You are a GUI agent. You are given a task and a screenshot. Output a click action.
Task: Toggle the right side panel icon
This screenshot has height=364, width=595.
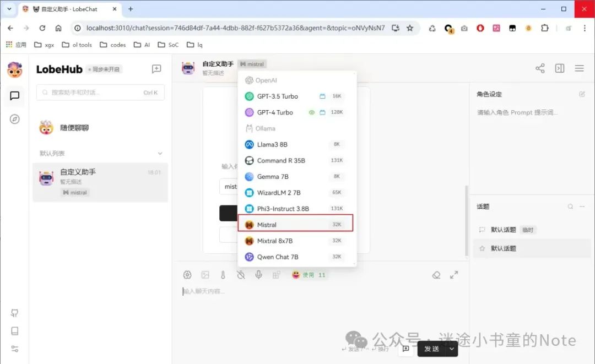(560, 68)
